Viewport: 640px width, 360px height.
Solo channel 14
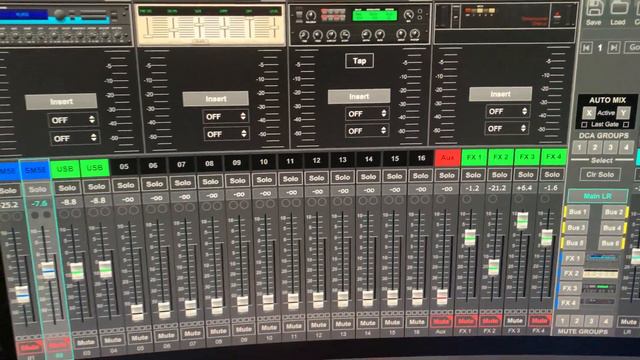pyautogui.click(x=368, y=177)
